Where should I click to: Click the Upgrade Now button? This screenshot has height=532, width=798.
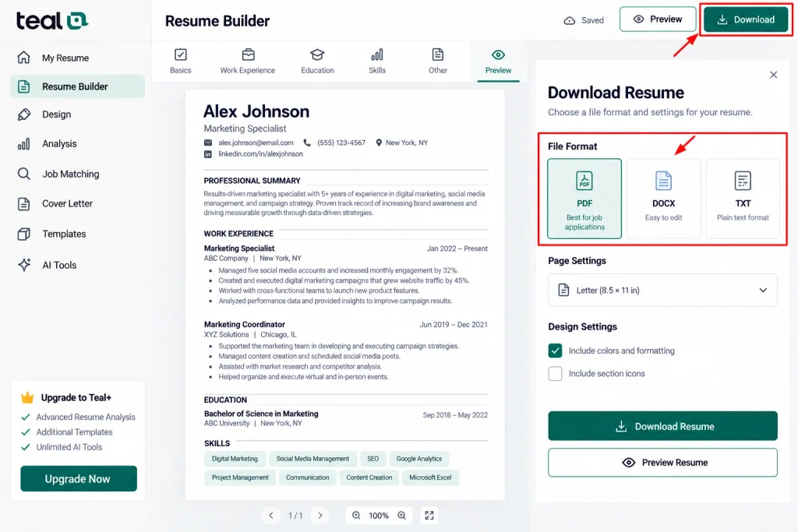79,478
